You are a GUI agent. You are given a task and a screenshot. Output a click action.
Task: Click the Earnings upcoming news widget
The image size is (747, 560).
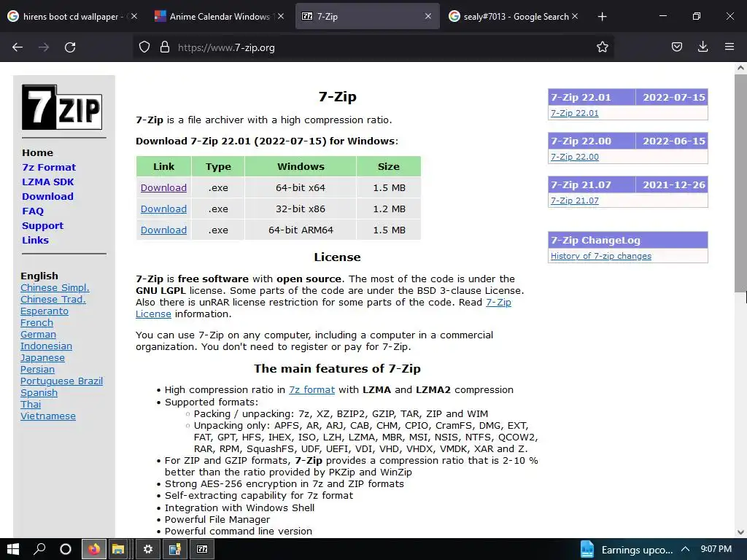[626, 550]
